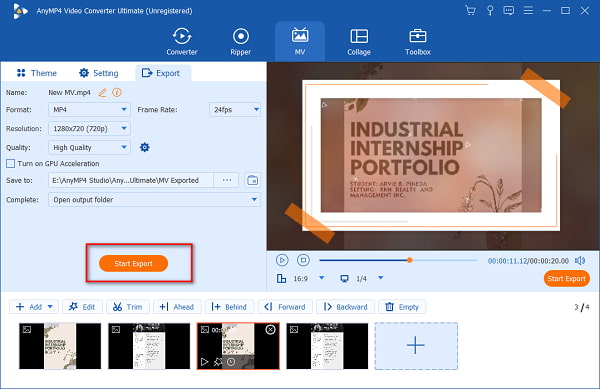Image resolution: width=600 pixels, height=389 pixels.
Task: Click the 3/4 clip counter
Action: coord(582,307)
